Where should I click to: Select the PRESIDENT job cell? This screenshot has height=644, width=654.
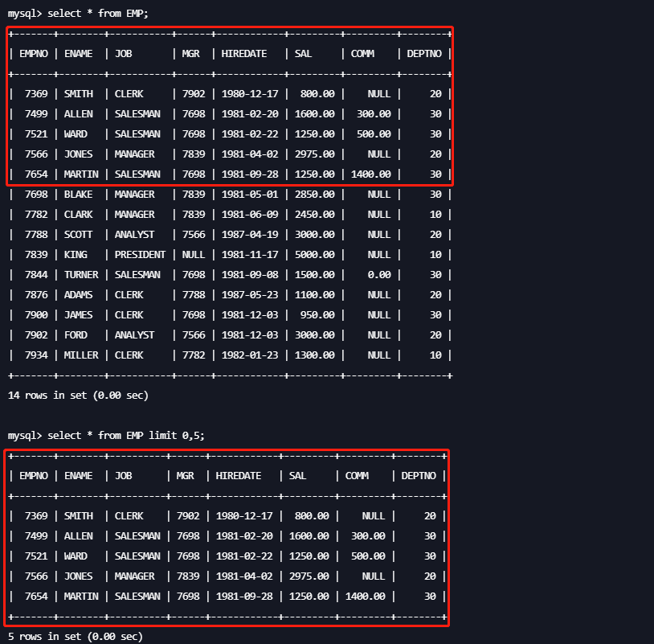coord(140,255)
